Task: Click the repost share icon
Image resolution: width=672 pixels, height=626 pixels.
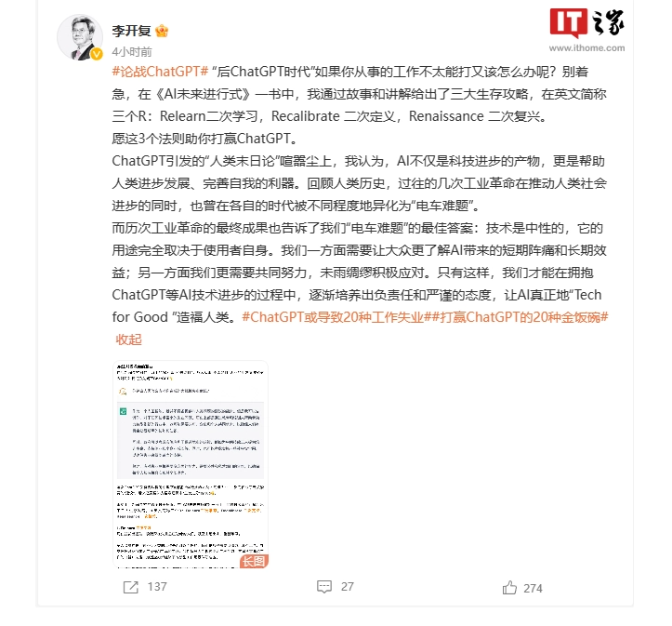Action: (131, 587)
